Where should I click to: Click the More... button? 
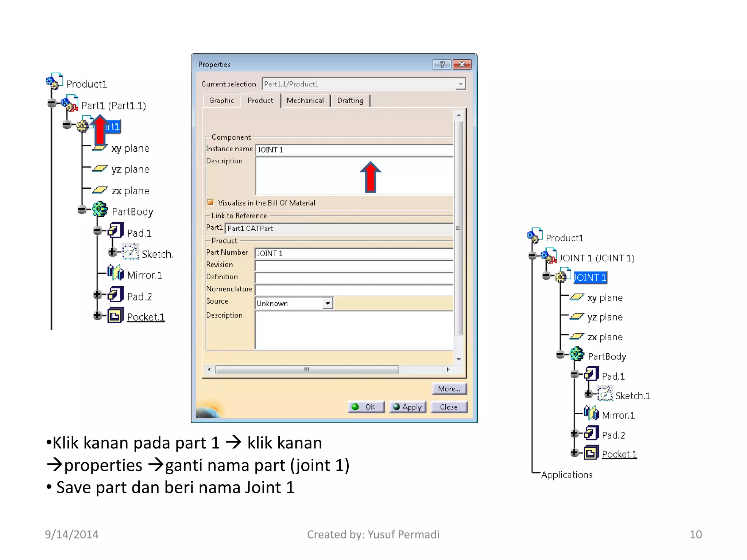(449, 389)
